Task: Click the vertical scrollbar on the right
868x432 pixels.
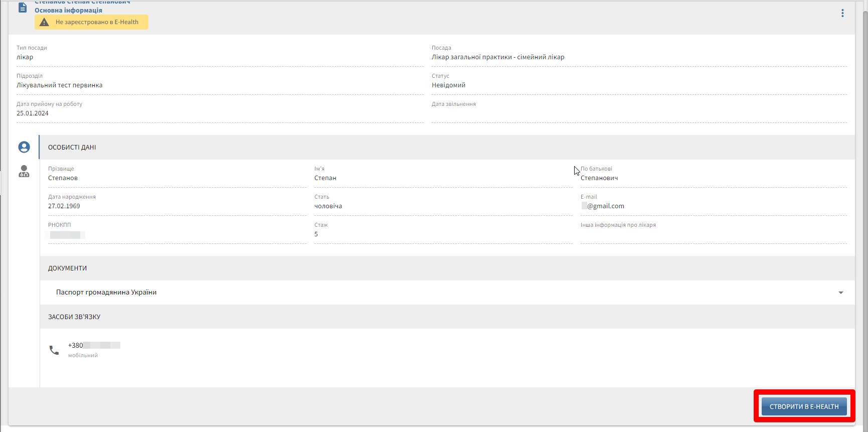Action: click(x=864, y=201)
